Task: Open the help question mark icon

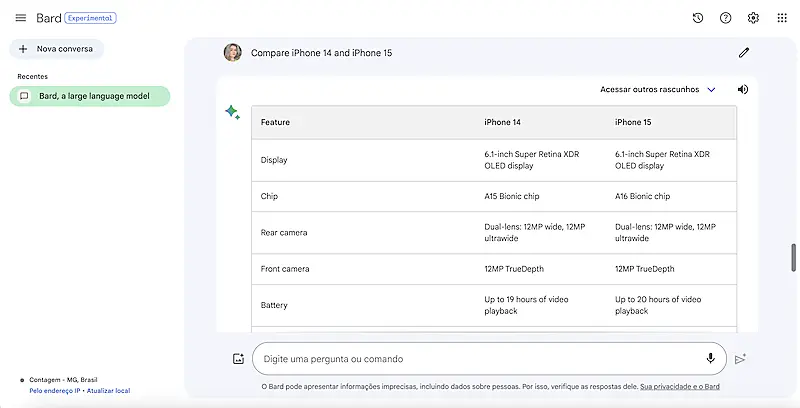Action: click(726, 18)
